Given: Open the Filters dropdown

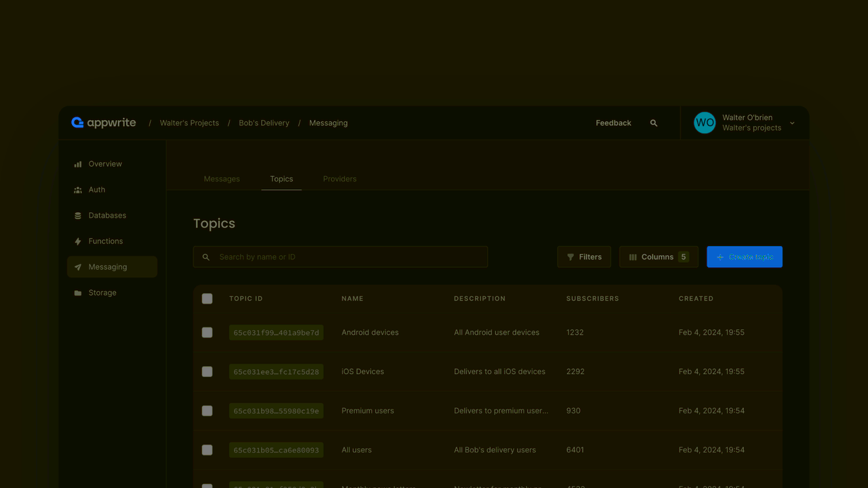Looking at the screenshot, I should (x=584, y=257).
